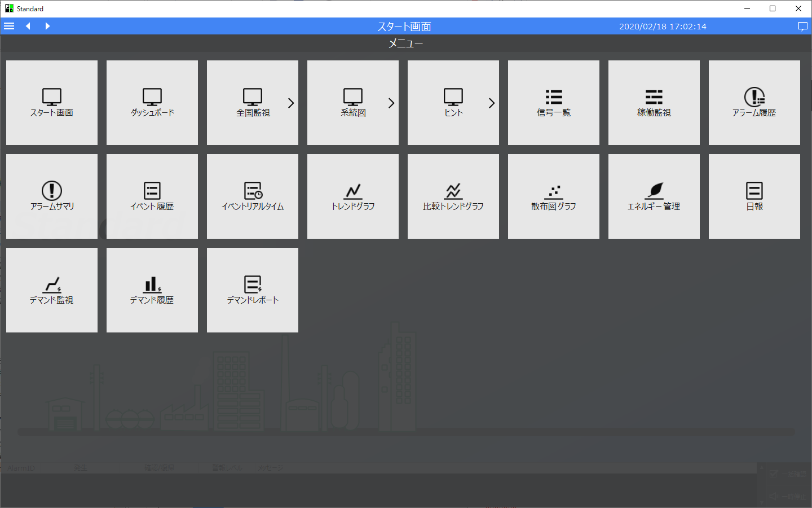Open the comment bubble icon in header

(802, 27)
